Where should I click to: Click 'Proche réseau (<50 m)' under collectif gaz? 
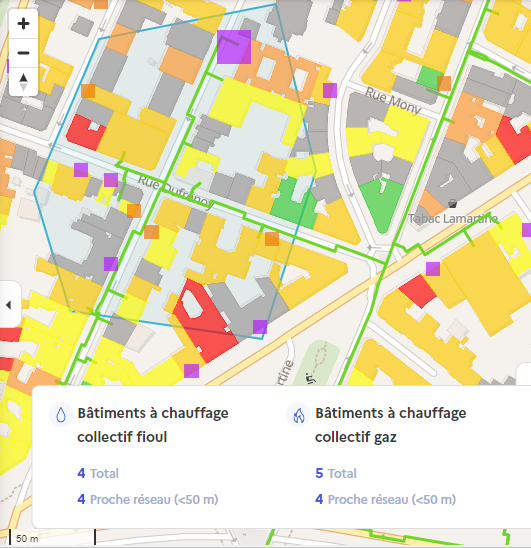tap(392, 499)
